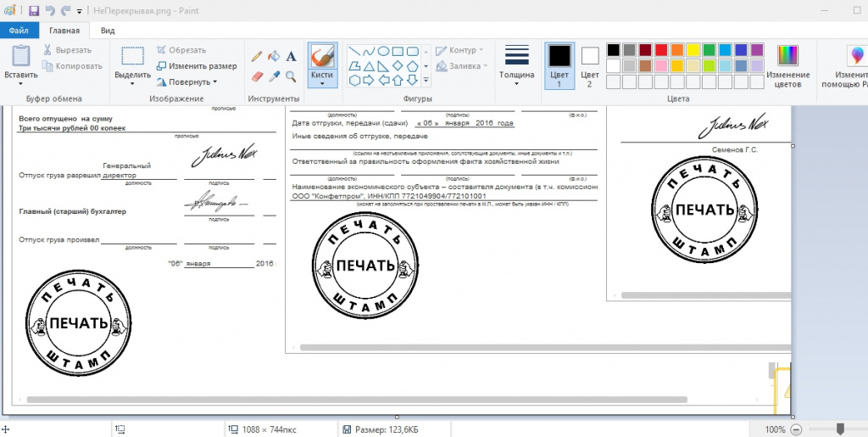Image resolution: width=868 pixels, height=437 pixels.
Task: Pick the red color swatch
Action: (x=661, y=50)
